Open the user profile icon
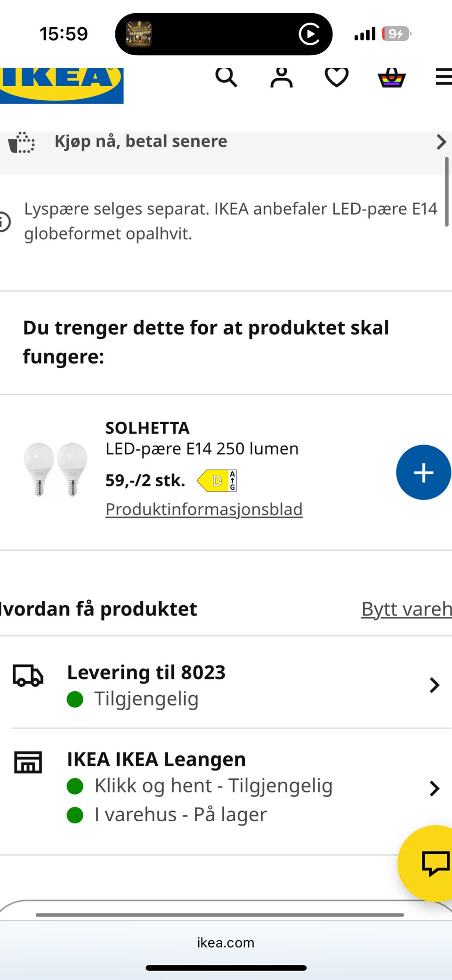The image size is (452, 980). 282,77
